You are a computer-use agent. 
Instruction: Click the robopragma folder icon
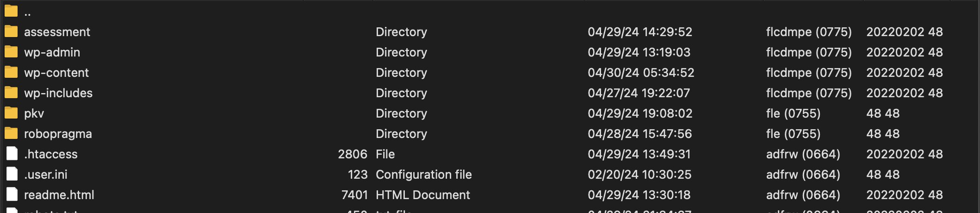11,133
